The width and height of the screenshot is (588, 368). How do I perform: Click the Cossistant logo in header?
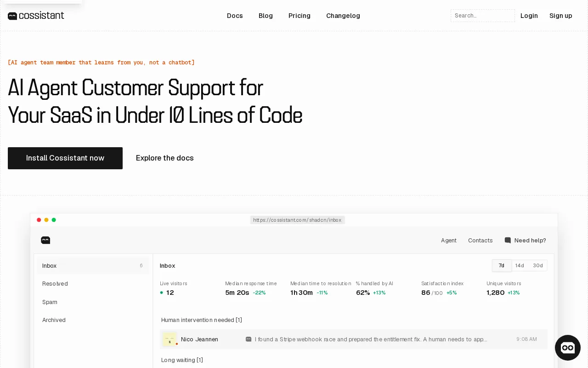coord(36,16)
